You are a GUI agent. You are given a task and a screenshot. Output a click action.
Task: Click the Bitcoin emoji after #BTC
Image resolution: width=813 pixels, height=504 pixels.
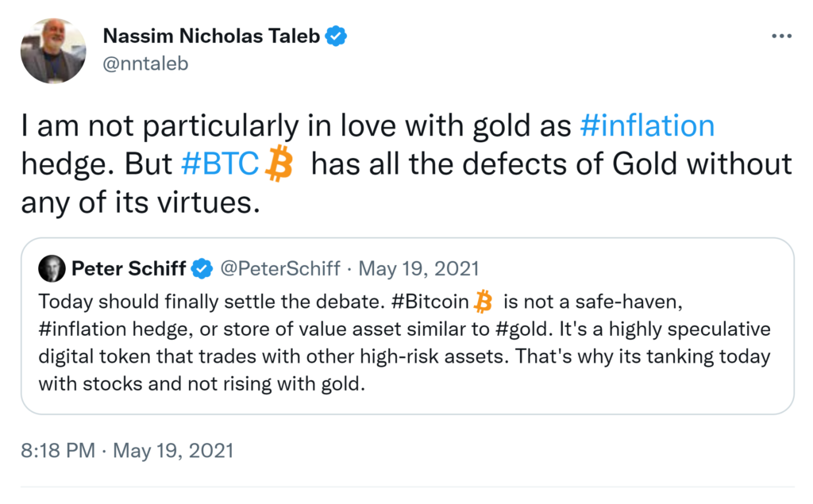click(278, 165)
